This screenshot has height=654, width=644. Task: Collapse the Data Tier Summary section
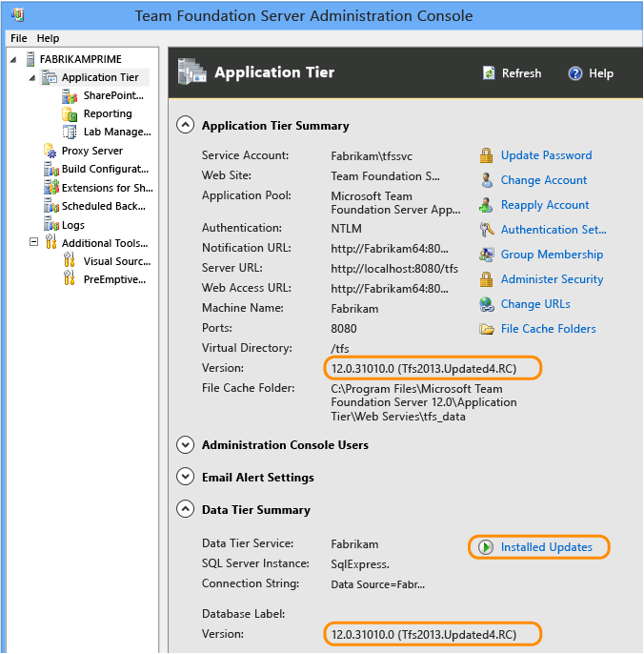(x=185, y=509)
